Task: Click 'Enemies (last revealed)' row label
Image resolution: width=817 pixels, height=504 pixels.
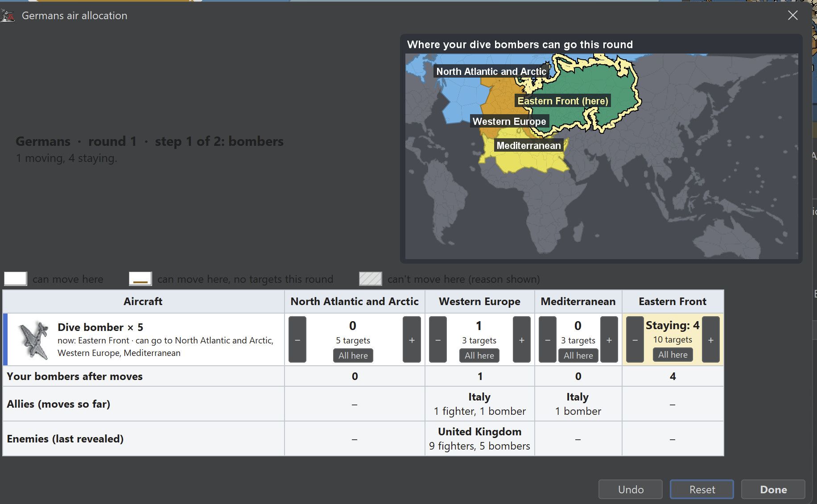Action: pos(65,438)
